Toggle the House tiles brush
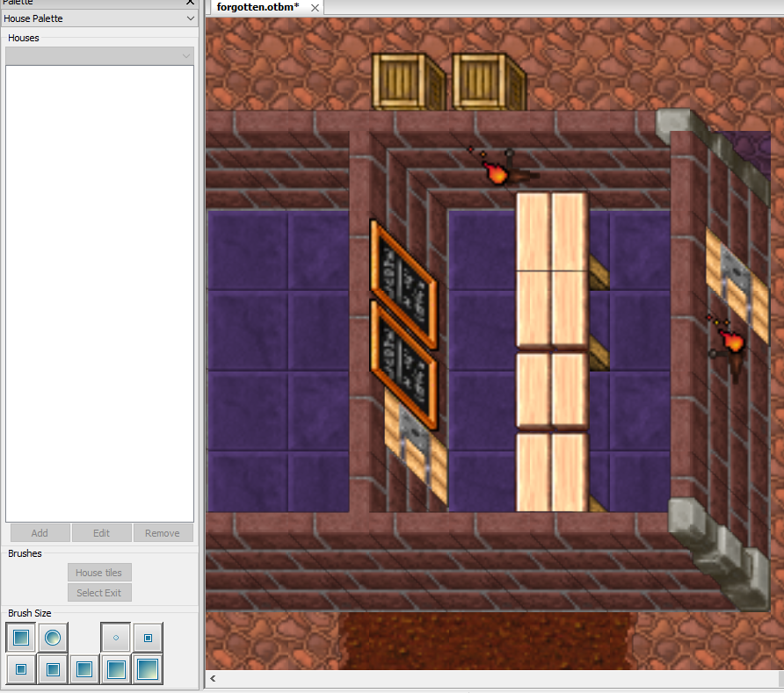Viewport: 784px width, 693px height. [99, 573]
